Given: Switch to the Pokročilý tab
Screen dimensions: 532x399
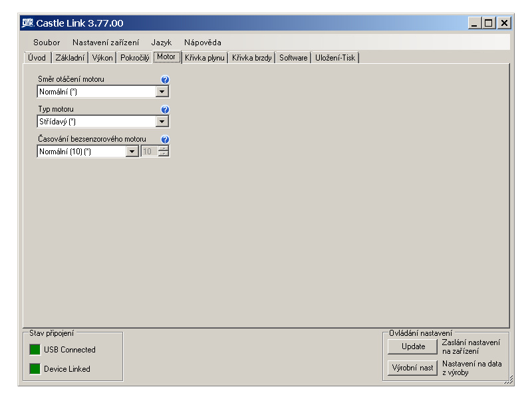Looking at the screenshot, I should (134, 58).
